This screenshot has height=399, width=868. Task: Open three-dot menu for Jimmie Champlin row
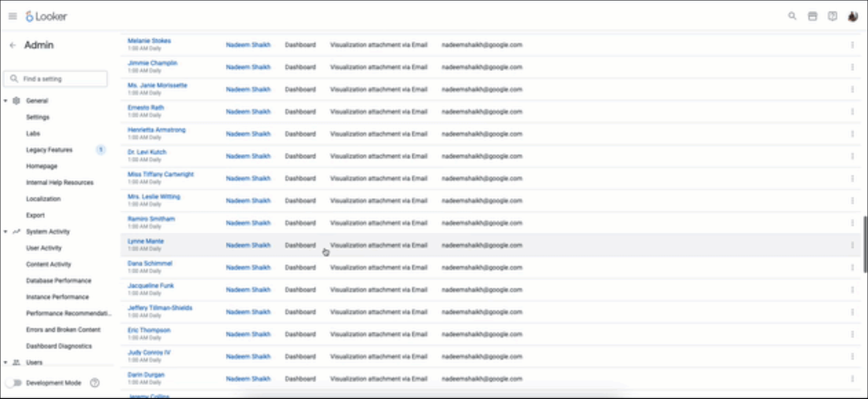pyautogui.click(x=852, y=67)
